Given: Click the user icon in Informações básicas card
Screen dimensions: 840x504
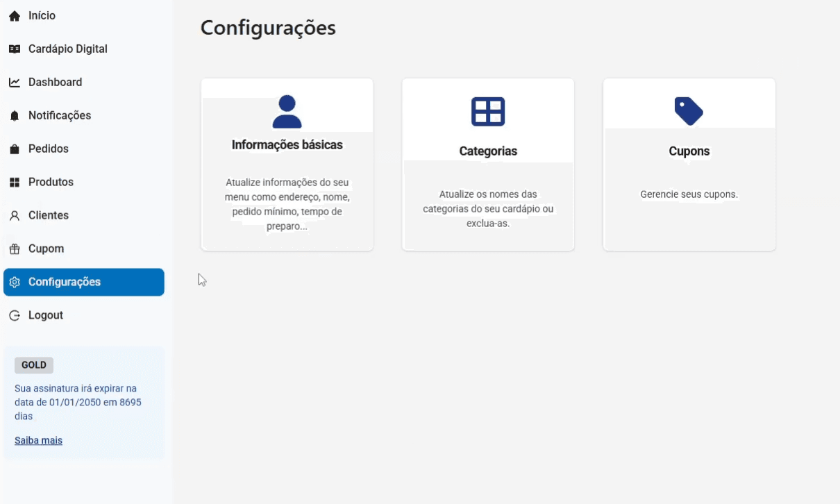Looking at the screenshot, I should tap(287, 112).
